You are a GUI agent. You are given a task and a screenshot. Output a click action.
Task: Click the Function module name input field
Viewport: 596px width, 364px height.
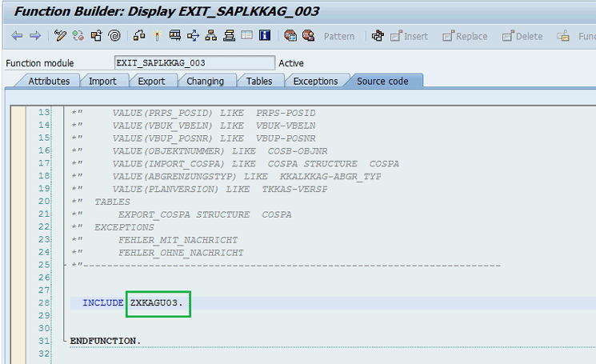[x=194, y=62]
